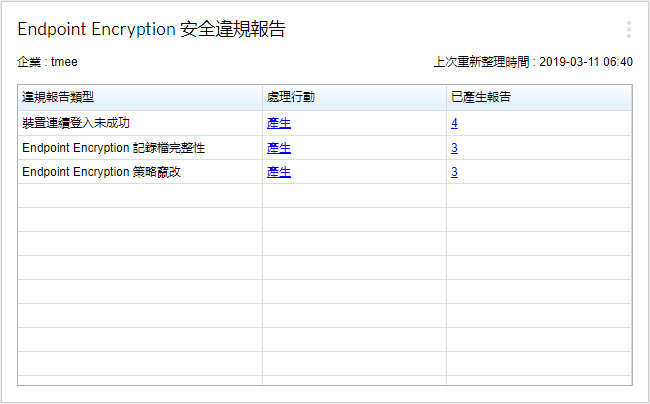
Task: Select the 裝置連續登入未成功 row name
Action: click(x=76, y=123)
